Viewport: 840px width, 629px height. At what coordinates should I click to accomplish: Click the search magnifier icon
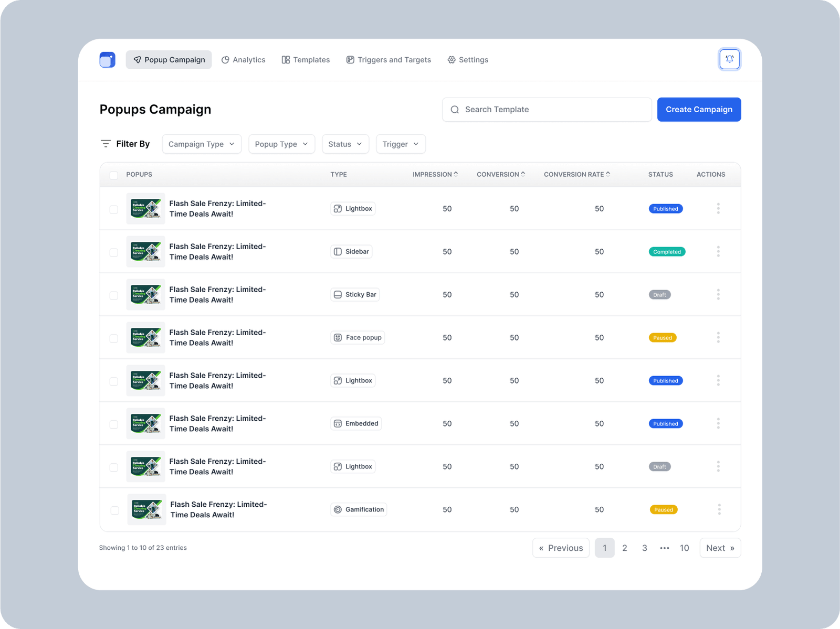(455, 110)
